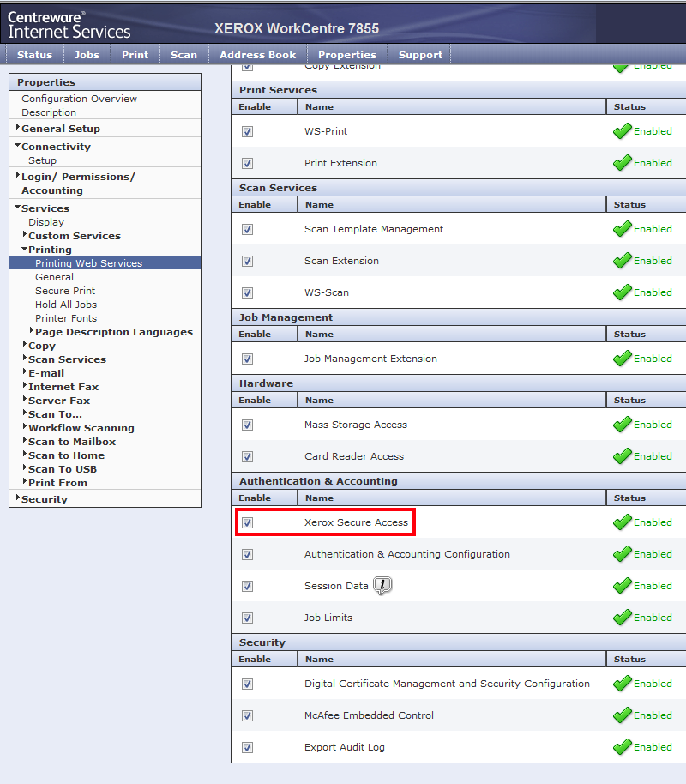The image size is (686, 784).
Task: Open the Jobs tab
Action: coord(87,55)
